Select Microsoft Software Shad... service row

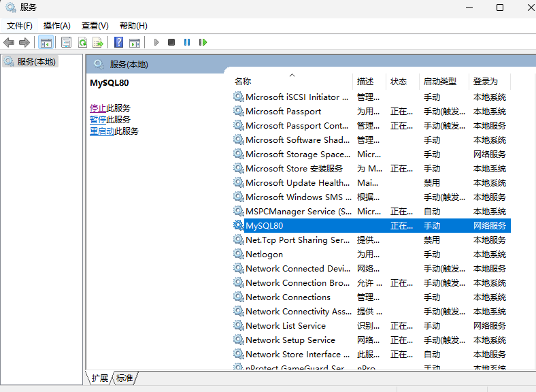pyautogui.click(x=372, y=140)
